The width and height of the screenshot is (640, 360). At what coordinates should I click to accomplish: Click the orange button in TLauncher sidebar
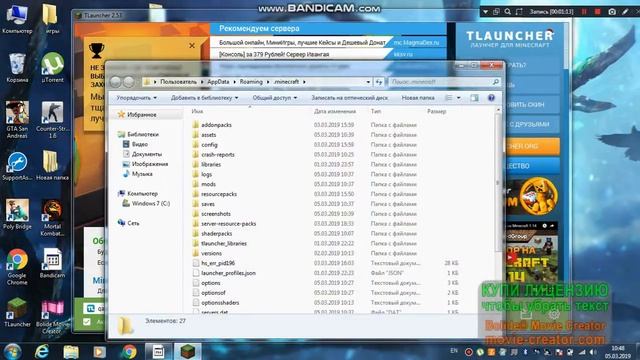pyautogui.click(x=532, y=146)
